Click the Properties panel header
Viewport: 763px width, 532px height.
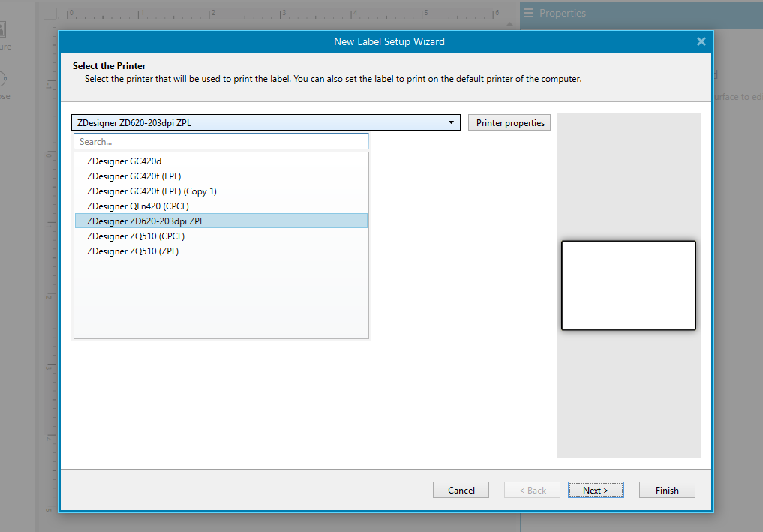pyautogui.click(x=593, y=13)
